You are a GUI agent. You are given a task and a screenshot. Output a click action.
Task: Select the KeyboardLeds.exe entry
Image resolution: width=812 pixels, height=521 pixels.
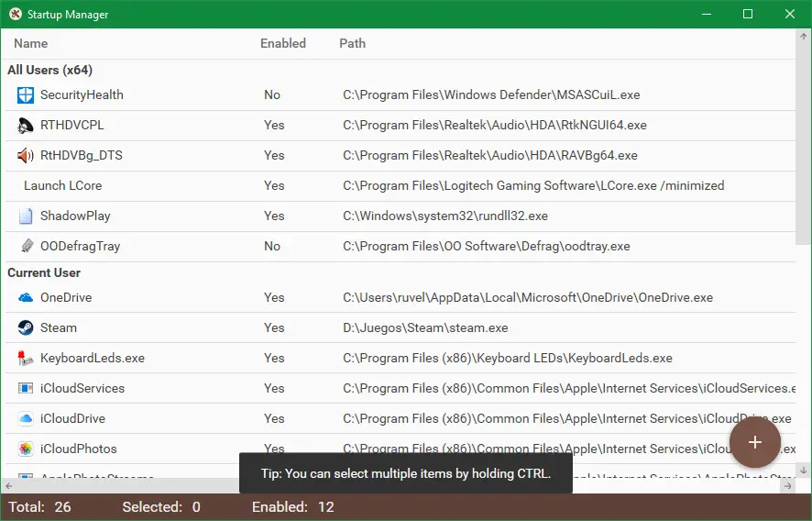tap(93, 358)
